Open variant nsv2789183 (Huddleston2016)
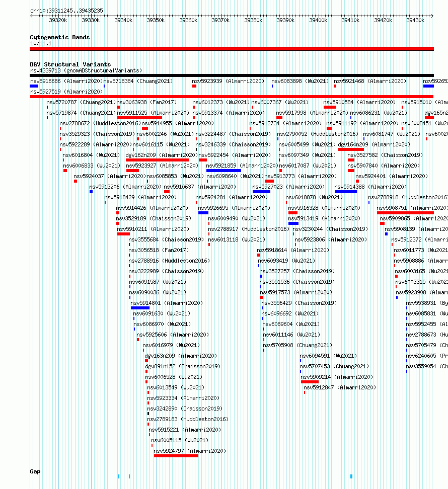 pyautogui.click(x=188, y=419)
